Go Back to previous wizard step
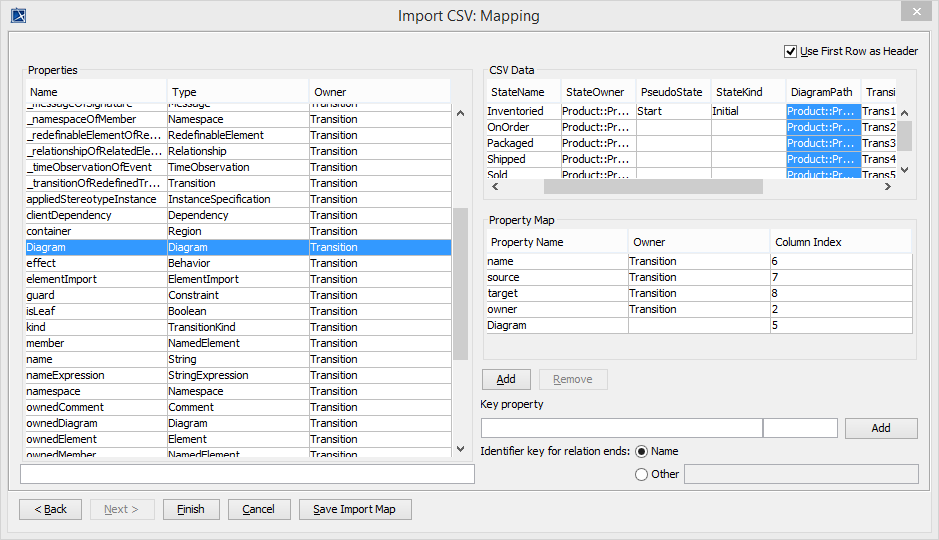This screenshot has height=540, width=939. pyautogui.click(x=50, y=509)
